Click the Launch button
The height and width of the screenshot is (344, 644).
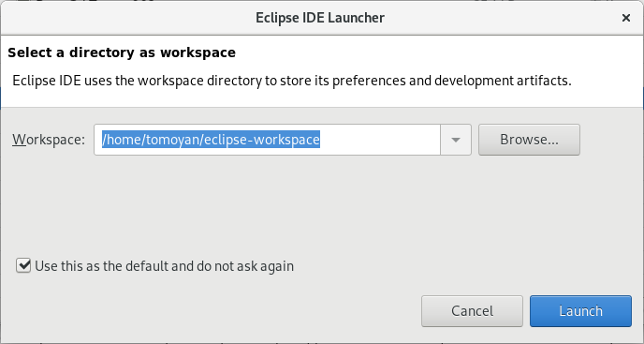point(580,311)
